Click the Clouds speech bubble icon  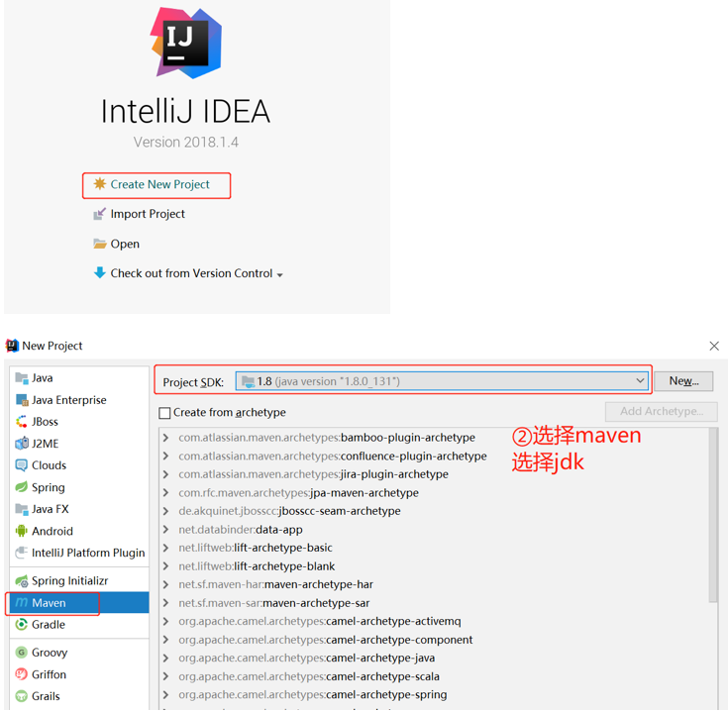click(x=22, y=465)
